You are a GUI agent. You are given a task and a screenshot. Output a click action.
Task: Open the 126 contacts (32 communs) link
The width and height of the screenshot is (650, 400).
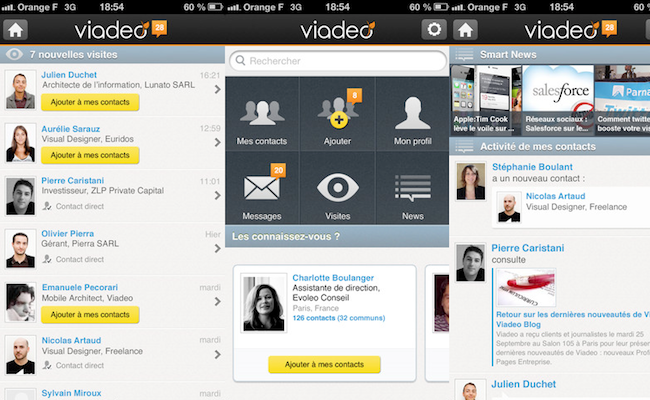click(x=339, y=318)
